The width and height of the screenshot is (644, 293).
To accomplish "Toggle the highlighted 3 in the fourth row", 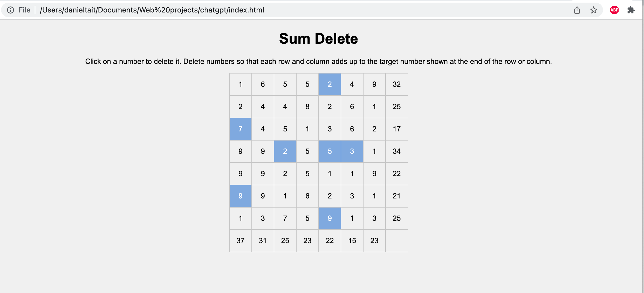I will 352,151.
